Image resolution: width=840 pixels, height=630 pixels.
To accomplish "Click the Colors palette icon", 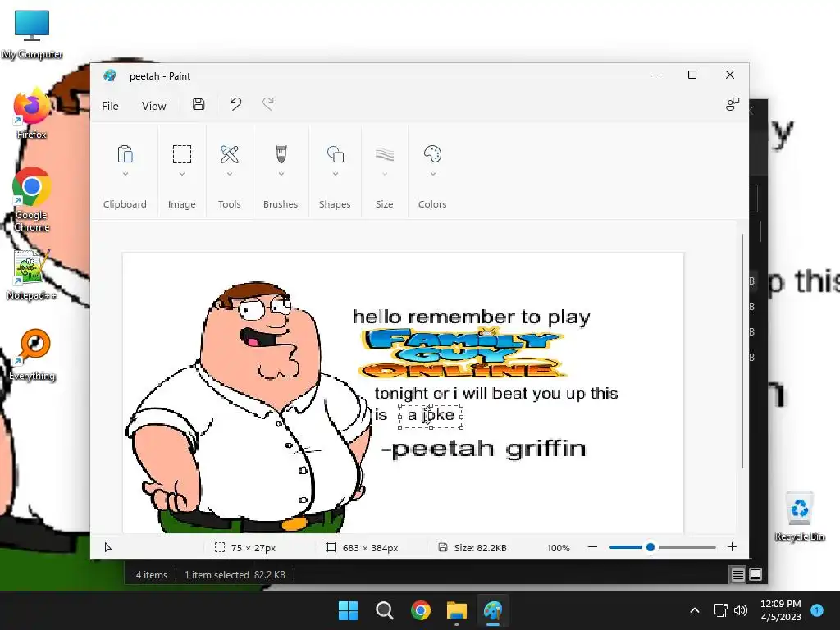I will pyautogui.click(x=432, y=154).
